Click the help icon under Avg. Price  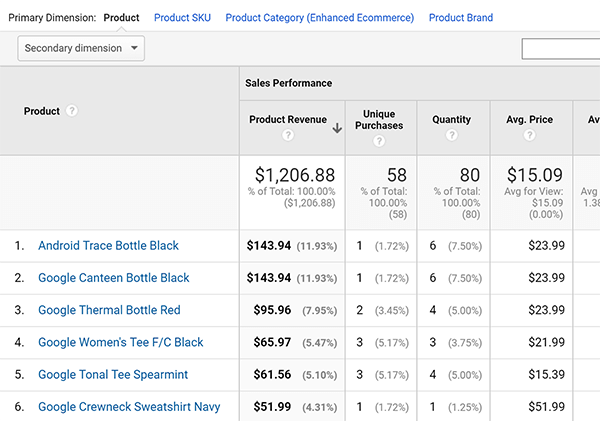[x=529, y=135]
